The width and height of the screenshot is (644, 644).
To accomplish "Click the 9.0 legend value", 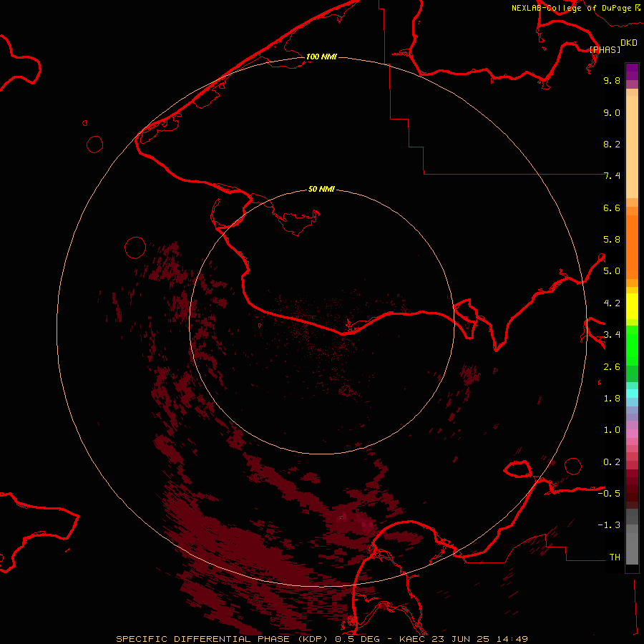I will click(612, 112).
